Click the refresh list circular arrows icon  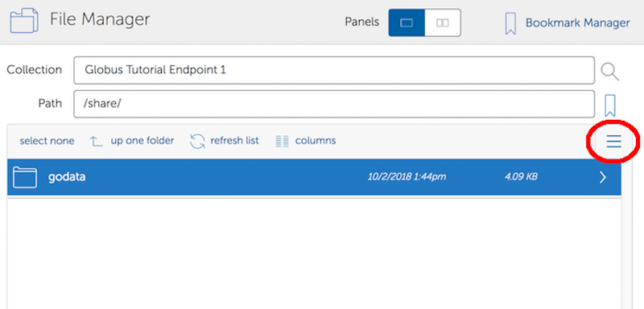(x=197, y=141)
